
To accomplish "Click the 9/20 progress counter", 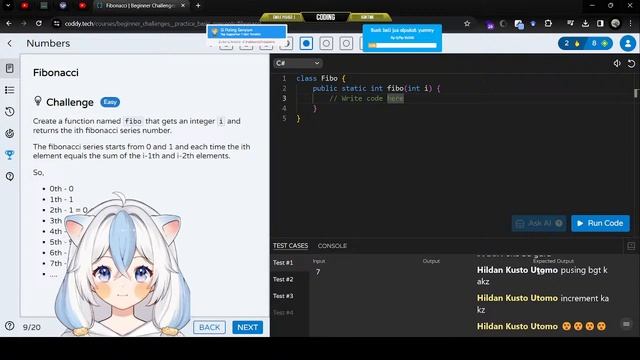I will click(x=31, y=327).
